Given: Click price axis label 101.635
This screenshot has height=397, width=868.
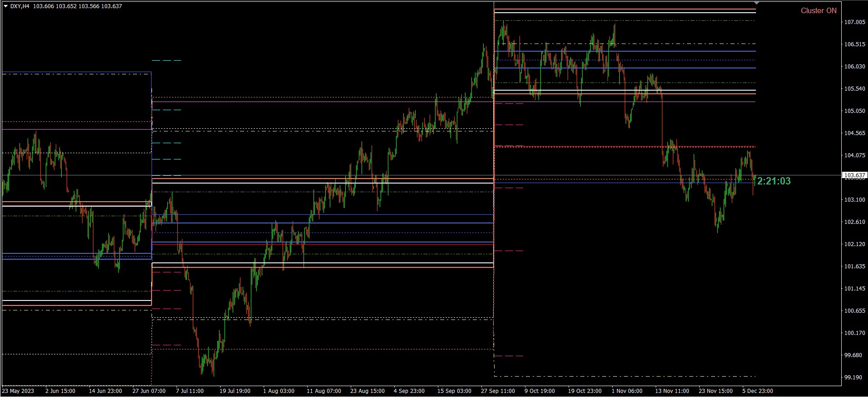Looking at the screenshot, I should 854,266.
